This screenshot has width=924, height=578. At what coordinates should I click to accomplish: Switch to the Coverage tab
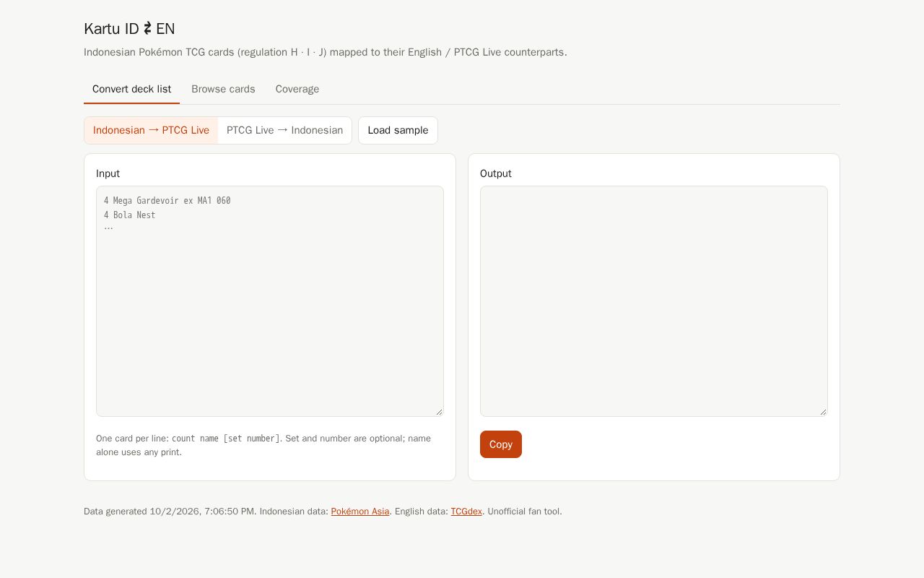click(297, 89)
